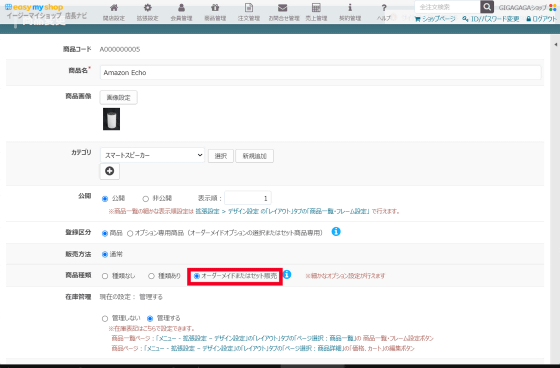The height and width of the screenshot is (368, 560).
Task: Select the 公開 radio button
Action: coord(105,199)
